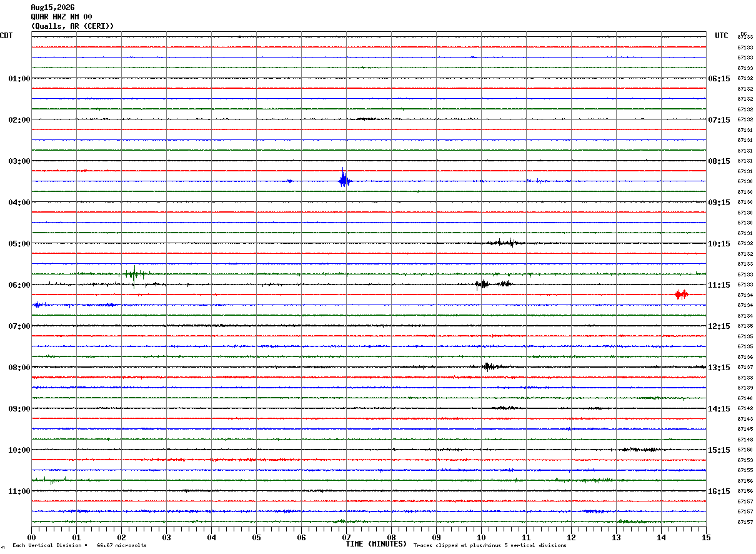This screenshot has width=756, height=554.
Task: Click the Each Vertical Division 66.67 microvolts note
Action: pyautogui.click(x=79, y=546)
